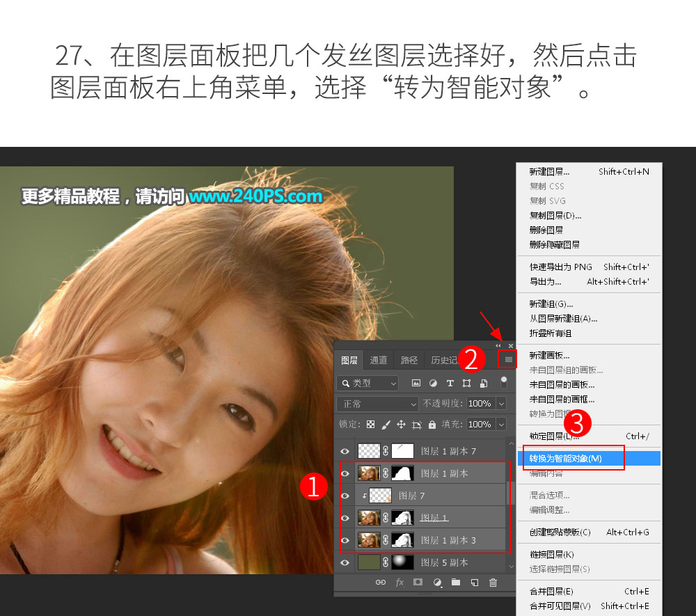
Task: Toggle visibility of 图层 7
Action: pyautogui.click(x=345, y=496)
